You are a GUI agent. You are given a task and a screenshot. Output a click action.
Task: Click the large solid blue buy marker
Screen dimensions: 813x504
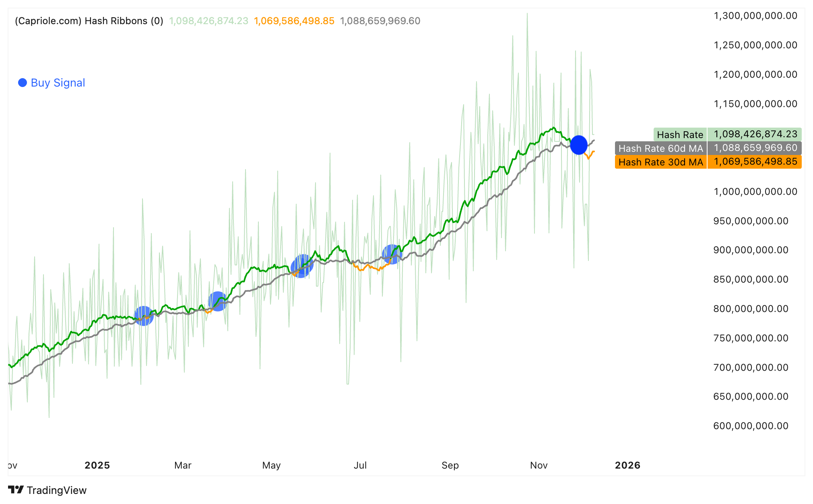pyautogui.click(x=579, y=145)
